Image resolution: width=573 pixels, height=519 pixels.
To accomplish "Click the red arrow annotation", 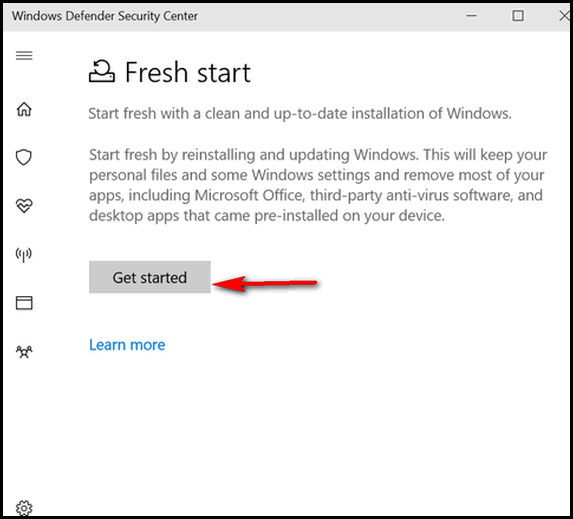I will point(265,283).
